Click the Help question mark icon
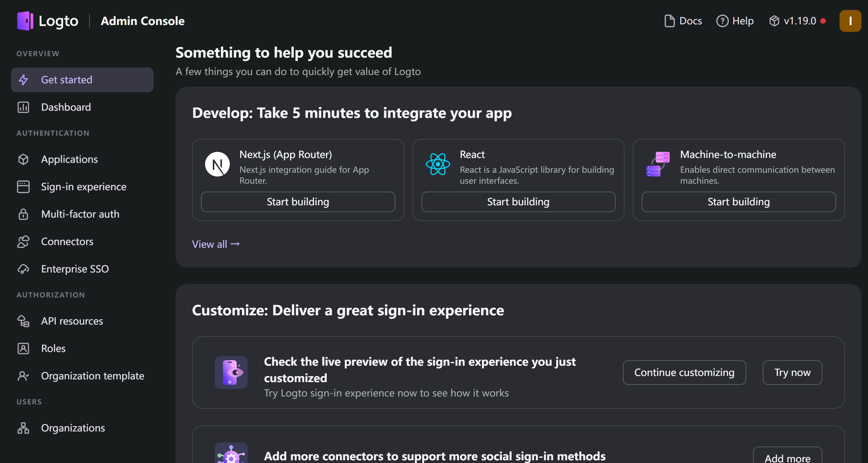868x463 pixels. point(722,21)
